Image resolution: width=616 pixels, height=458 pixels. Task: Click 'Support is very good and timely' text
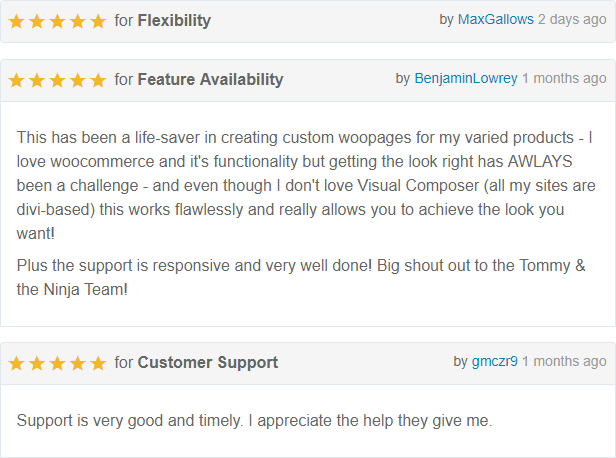(130, 421)
